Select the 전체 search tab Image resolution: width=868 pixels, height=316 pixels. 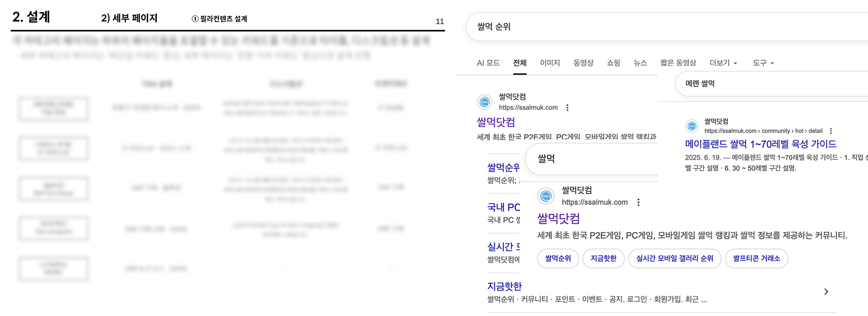pyautogui.click(x=520, y=63)
